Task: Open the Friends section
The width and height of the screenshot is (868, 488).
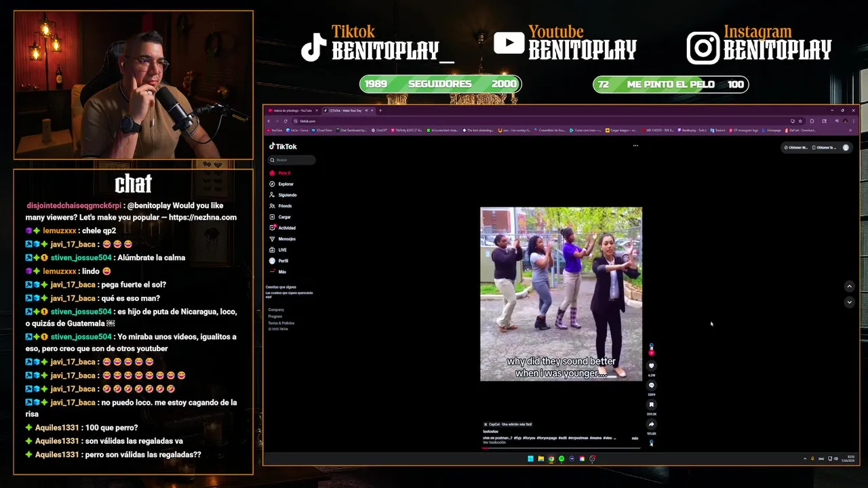Action: pos(281,206)
